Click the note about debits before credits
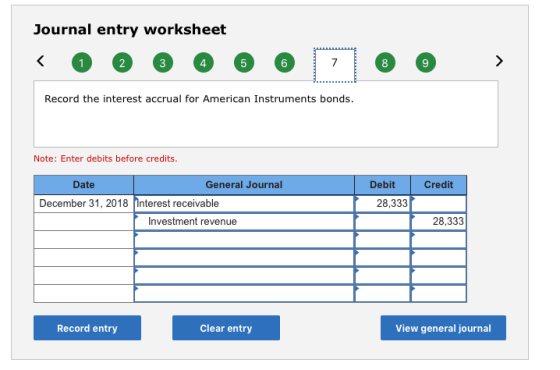 [105, 159]
